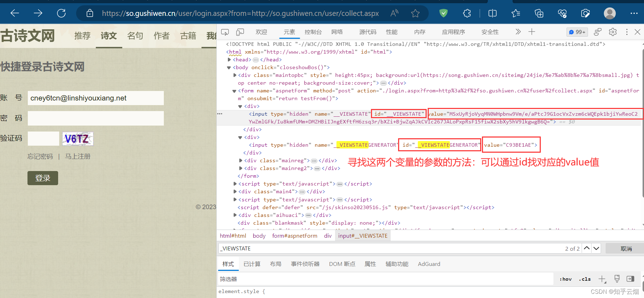This screenshot has width=644, height=298.
Task: Click the 马上注册 link
Action: pyautogui.click(x=78, y=156)
